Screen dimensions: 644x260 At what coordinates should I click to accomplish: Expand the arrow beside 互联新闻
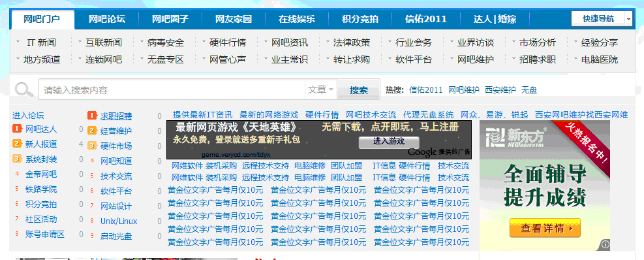click(80, 42)
